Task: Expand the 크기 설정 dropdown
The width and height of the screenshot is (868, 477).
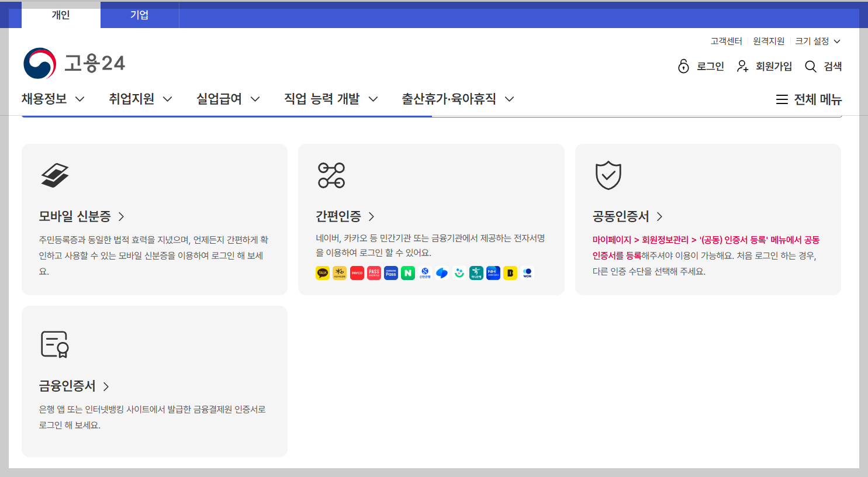Action: pyautogui.click(x=818, y=41)
